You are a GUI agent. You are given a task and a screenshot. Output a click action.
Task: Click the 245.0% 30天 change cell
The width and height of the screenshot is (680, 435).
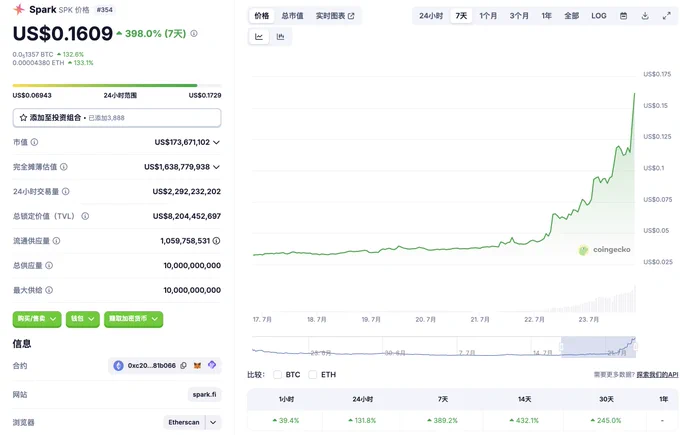point(605,420)
